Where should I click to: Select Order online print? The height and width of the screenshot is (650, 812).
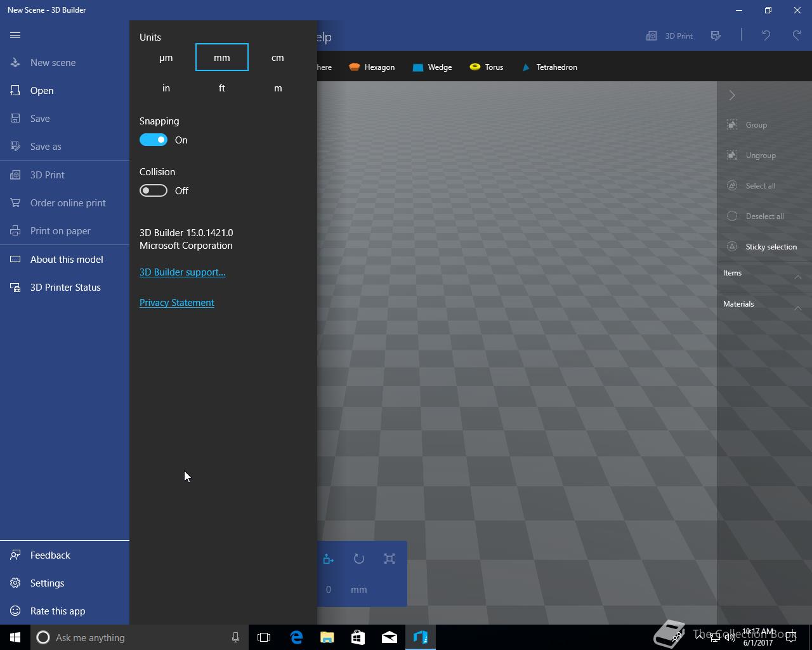click(x=65, y=202)
